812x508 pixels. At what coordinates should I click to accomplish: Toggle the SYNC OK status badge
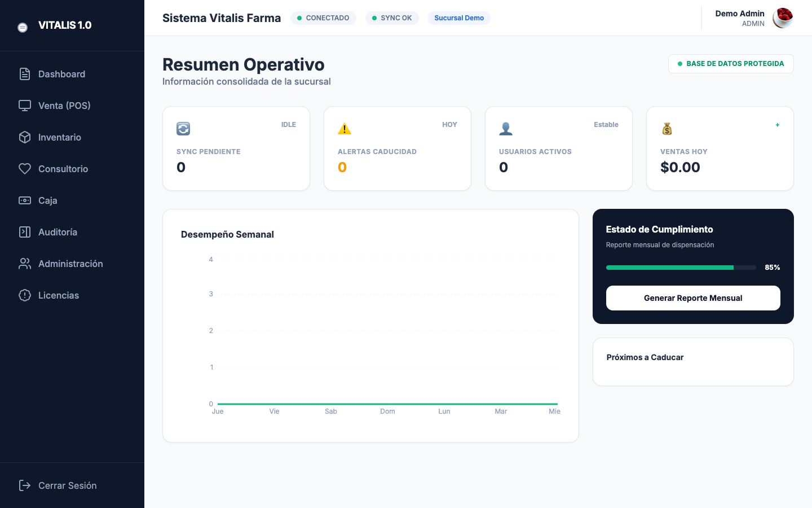click(392, 17)
